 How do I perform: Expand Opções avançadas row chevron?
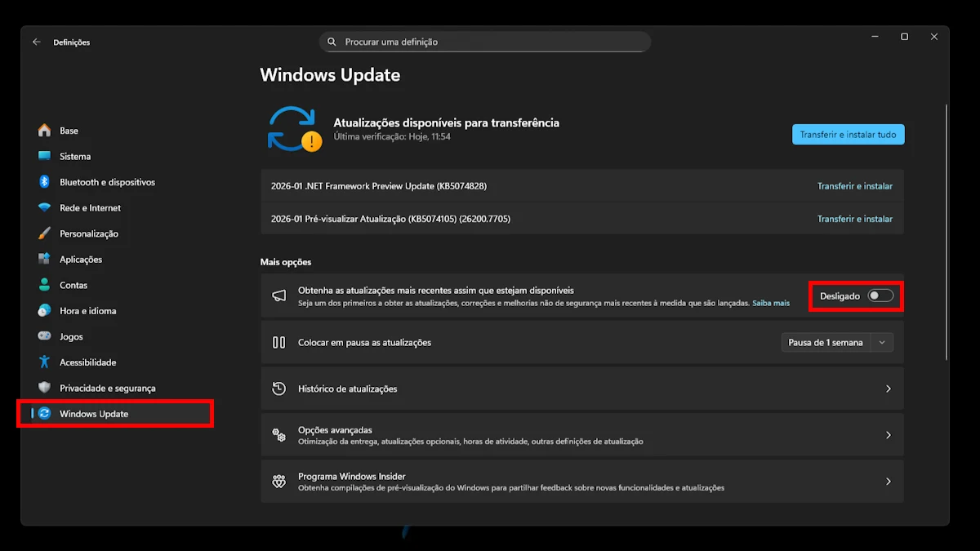(889, 435)
